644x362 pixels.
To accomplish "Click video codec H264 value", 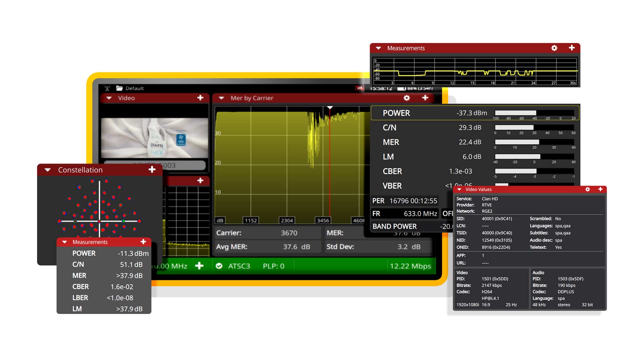I will [x=487, y=292].
